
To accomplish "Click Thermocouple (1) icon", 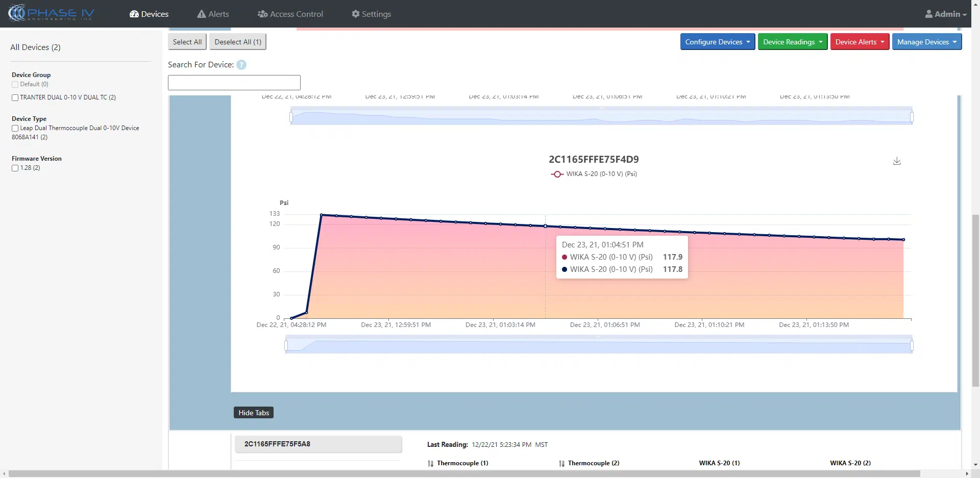I will coord(431,464).
